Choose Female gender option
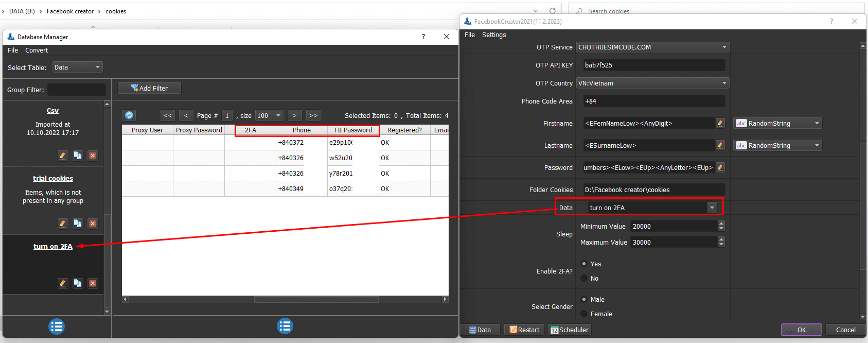868x343 pixels. [x=584, y=314]
